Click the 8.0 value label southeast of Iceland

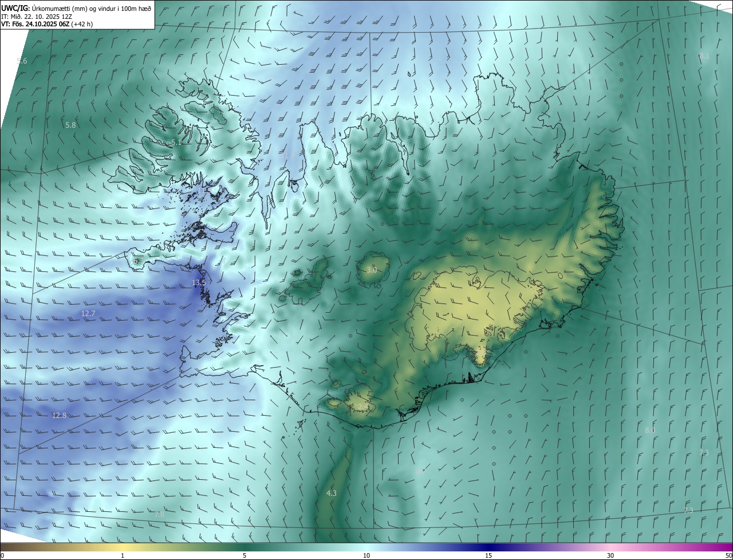click(x=650, y=430)
